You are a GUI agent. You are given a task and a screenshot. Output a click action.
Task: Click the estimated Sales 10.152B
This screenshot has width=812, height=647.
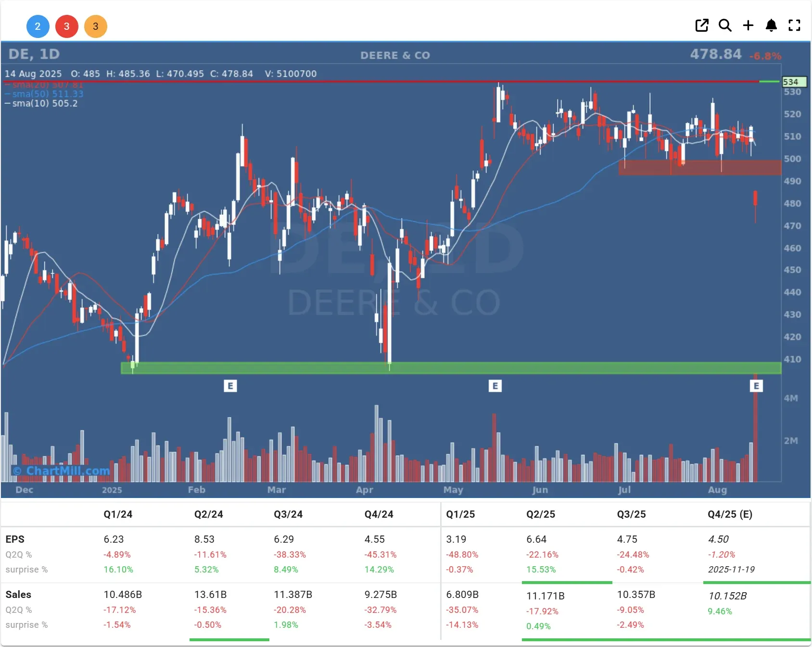(x=727, y=596)
